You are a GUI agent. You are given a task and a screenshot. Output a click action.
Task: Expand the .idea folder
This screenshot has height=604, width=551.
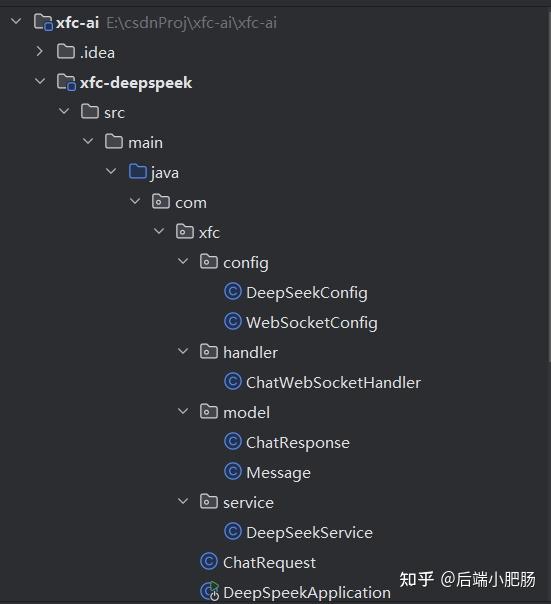(39, 51)
